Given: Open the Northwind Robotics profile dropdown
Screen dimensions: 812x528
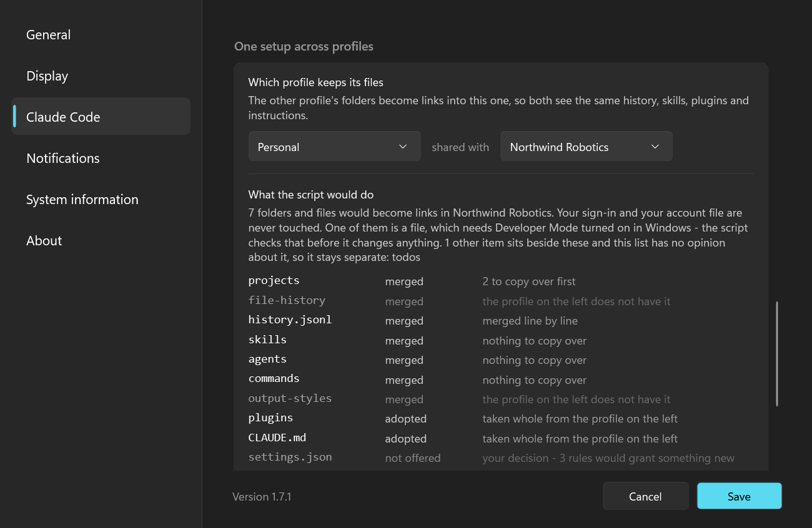Looking at the screenshot, I should [x=586, y=147].
